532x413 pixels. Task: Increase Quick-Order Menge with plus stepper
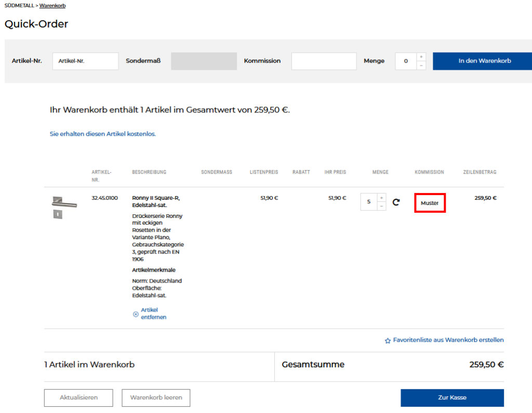coord(421,57)
